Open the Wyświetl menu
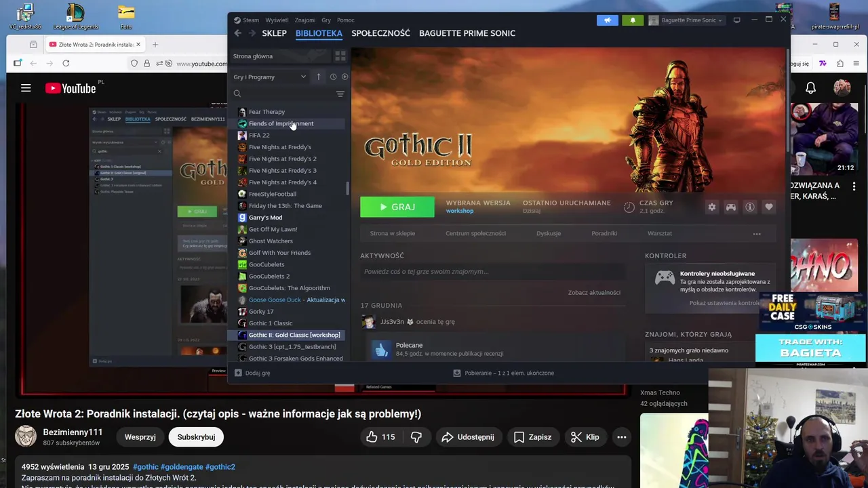This screenshot has width=868, height=488. (x=277, y=20)
